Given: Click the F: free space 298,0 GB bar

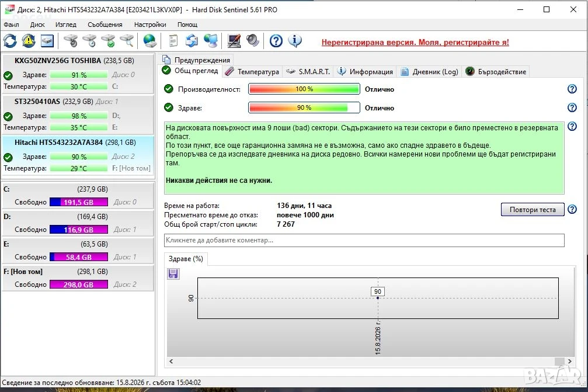Looking at the screenshot, I should coord(79,285).
